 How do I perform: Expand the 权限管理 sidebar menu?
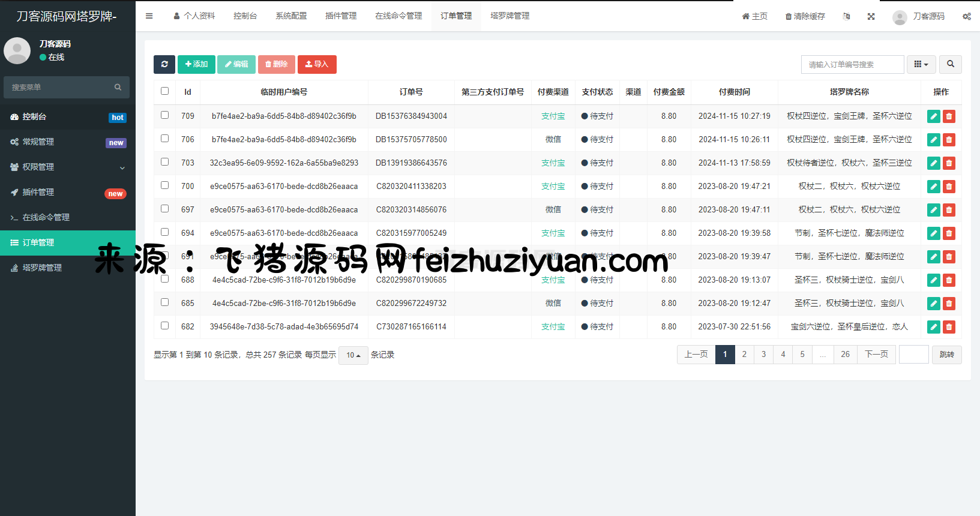(68, 167)
